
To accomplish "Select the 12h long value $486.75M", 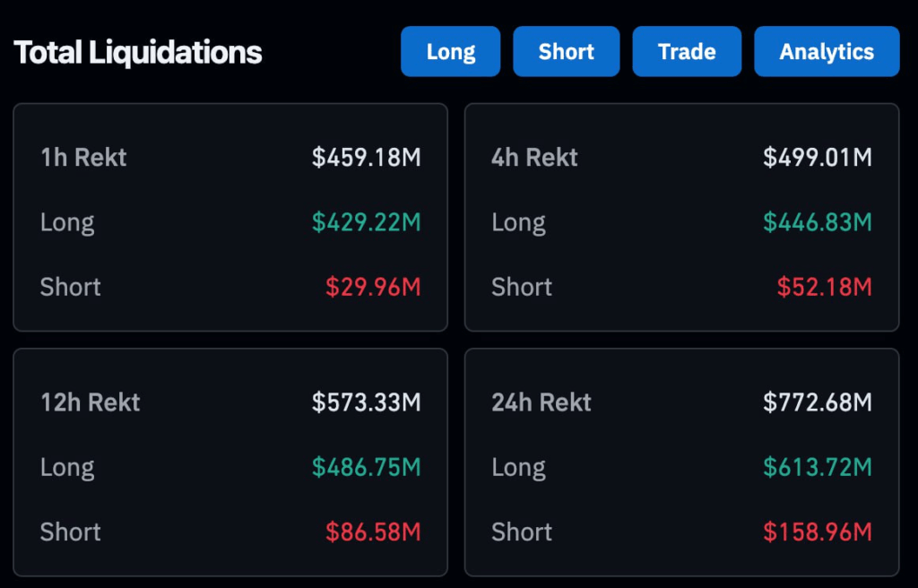I will pos(367,467).
